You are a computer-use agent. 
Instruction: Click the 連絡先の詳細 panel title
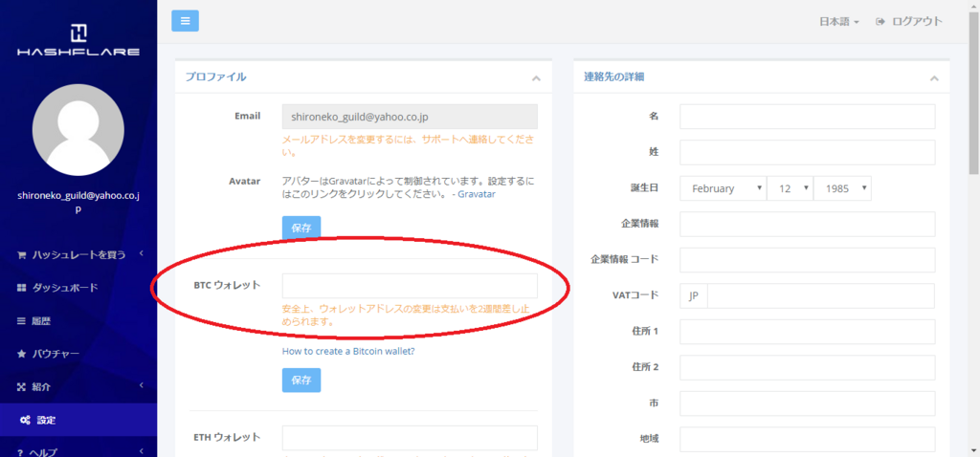coord(614,77)
